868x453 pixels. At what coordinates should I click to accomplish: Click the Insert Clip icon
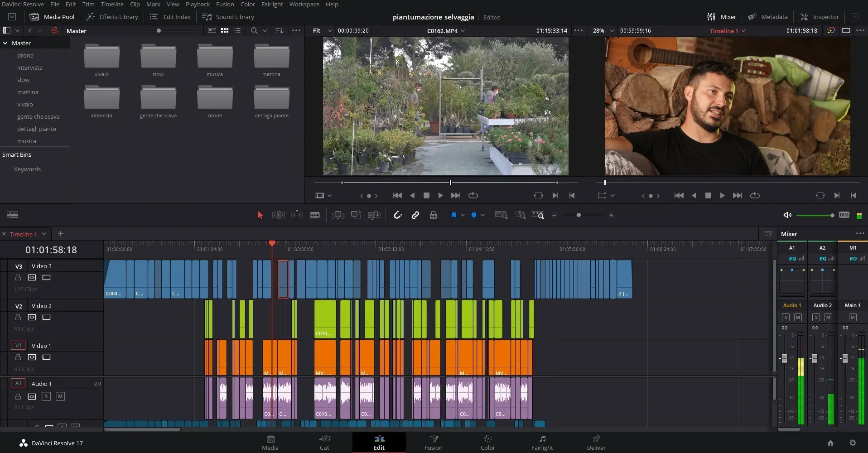(338, 215)
